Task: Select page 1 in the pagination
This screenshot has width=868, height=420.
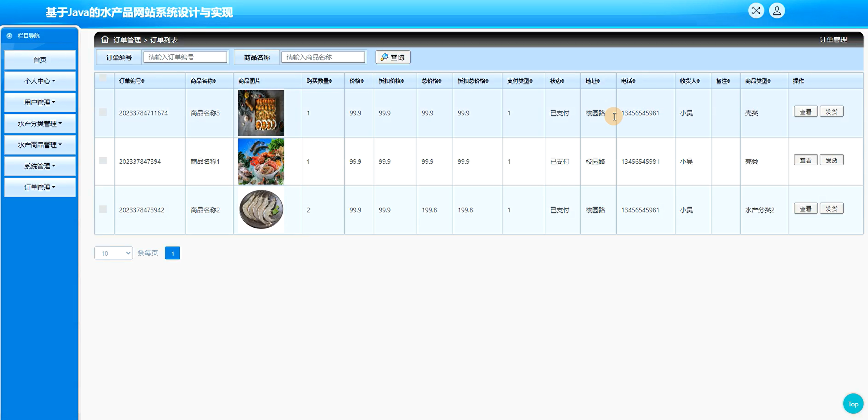Action: tap(172, 253)
